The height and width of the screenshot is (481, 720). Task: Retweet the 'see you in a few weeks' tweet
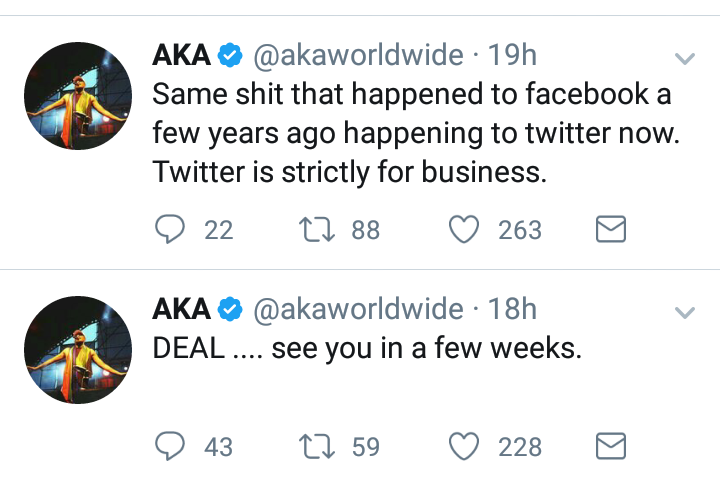coord(316,446)
